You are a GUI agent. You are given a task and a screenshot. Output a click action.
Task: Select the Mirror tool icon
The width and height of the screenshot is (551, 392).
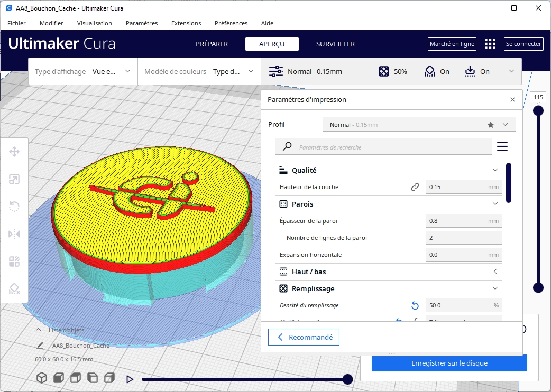pyautogui.click(x=14, y=234)
